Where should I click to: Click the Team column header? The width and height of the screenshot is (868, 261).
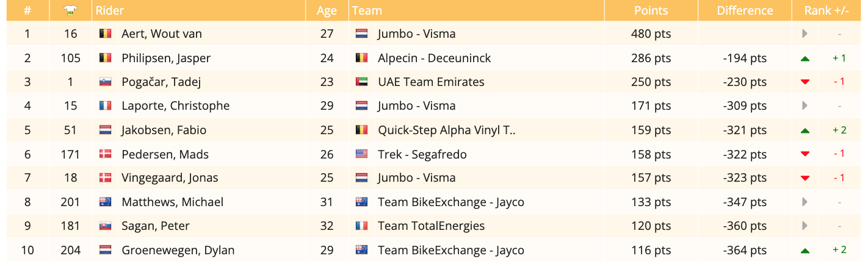367,10
